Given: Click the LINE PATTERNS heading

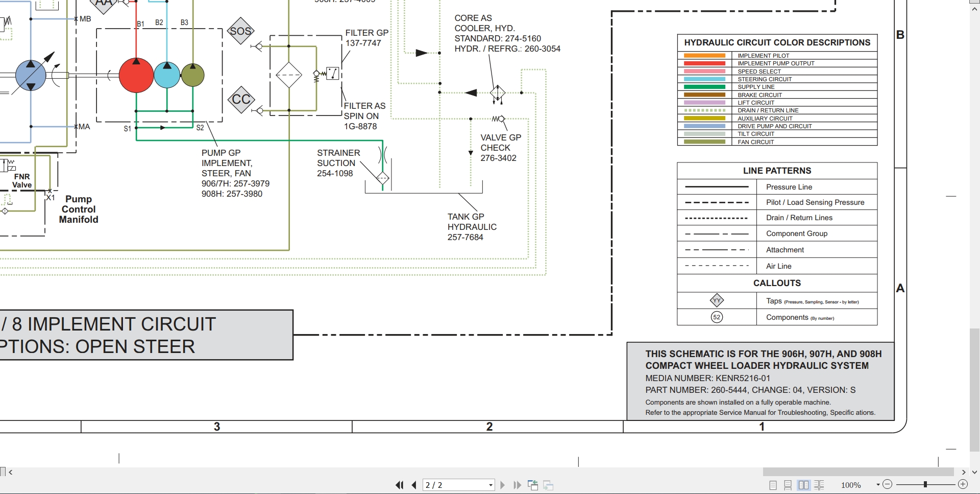Looking at the screenshot, I should coord(777,171).
